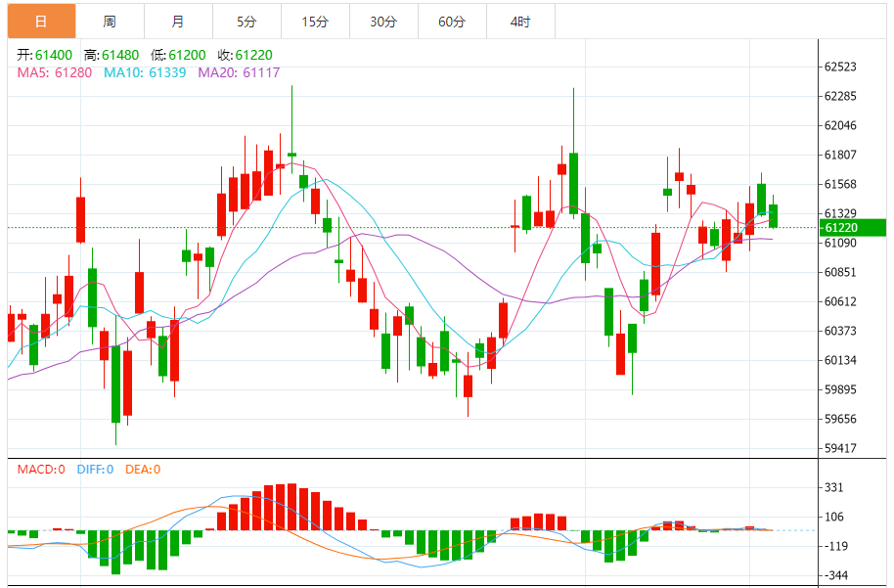Screen dimensions: 894x588
Task: Click price axis label 60851
Action: (x=840, y=272)
